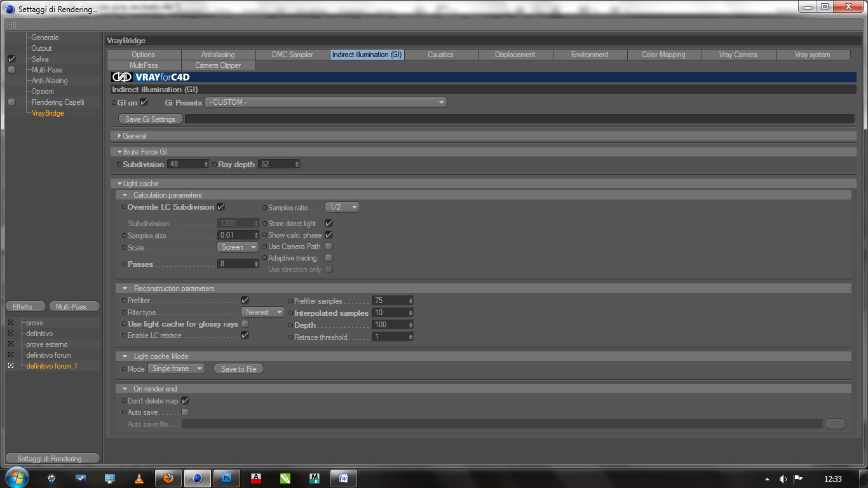The image size is (868, 488).
Task: Enable Use Camera Path
Action: coord(329,247)
